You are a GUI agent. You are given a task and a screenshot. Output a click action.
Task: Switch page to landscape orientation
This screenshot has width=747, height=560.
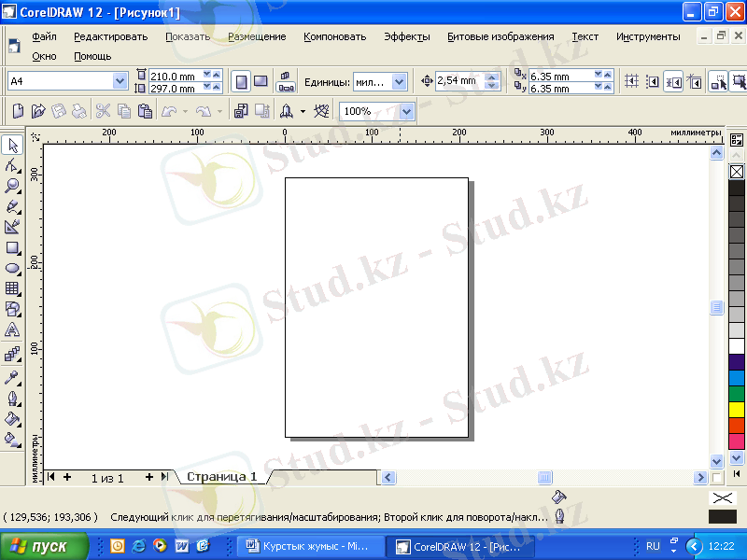261,81
